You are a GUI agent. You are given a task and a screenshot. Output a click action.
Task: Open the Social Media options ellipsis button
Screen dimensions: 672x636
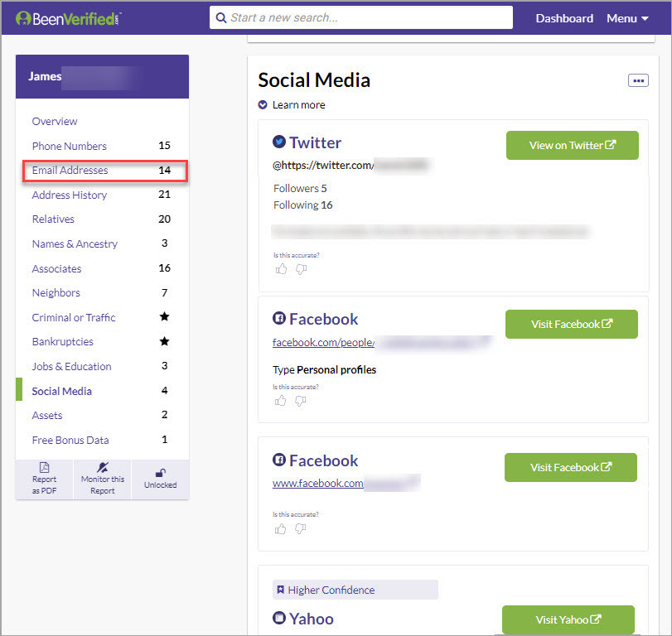[638, 80]
